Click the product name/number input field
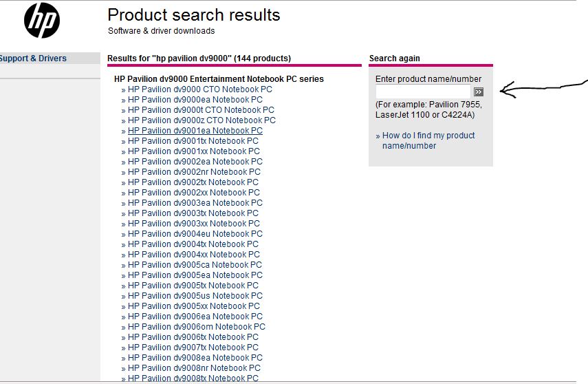This screenshot has height=384, width=588. [x=423, y=92]
